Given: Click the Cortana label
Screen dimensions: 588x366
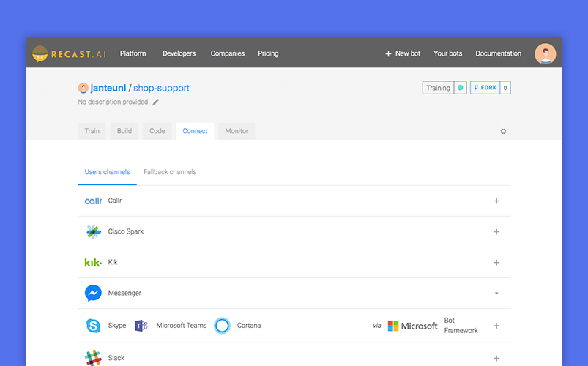Looking at the screenshot, I should pyautogui.click(x=249, y=326).
